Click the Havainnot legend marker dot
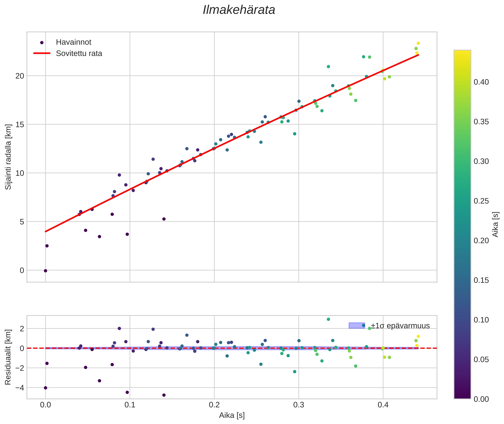 [42, 42]
